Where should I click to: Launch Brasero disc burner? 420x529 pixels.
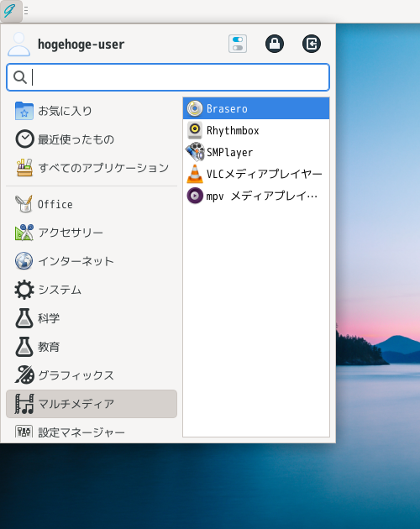pos(256,108)
